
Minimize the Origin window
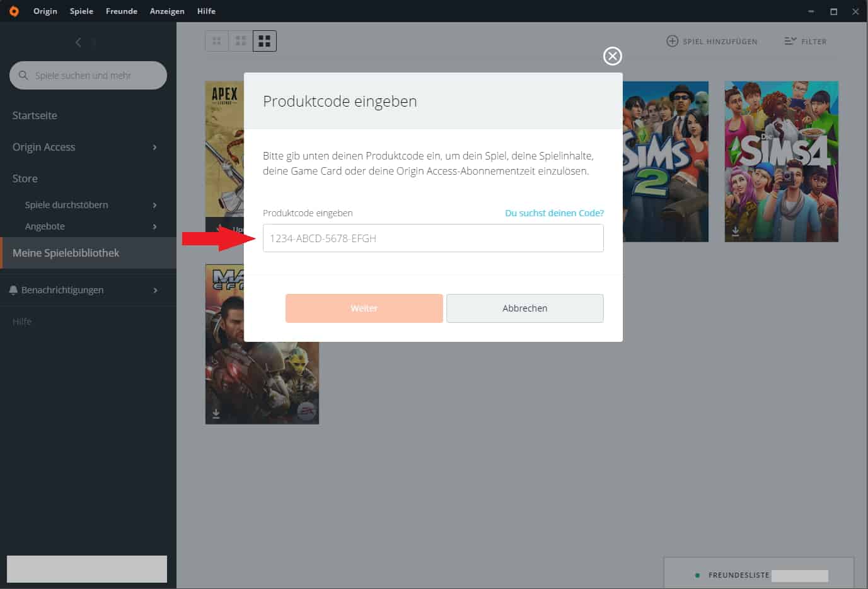(811, 11)
